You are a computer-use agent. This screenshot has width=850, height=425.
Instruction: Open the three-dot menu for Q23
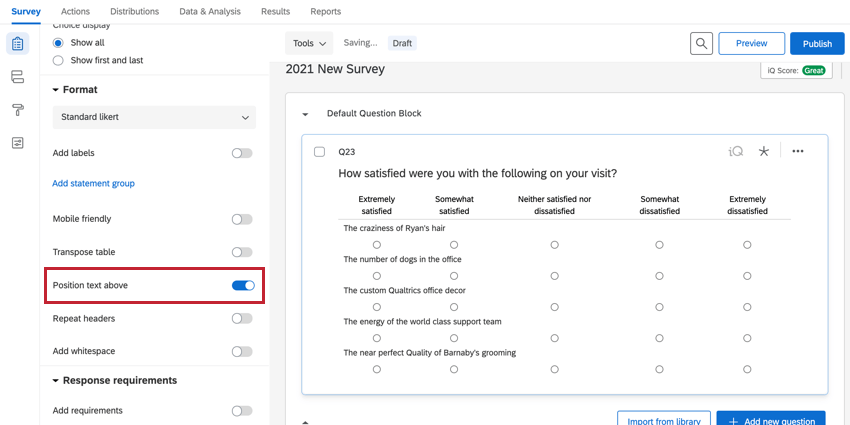(798, 152)
